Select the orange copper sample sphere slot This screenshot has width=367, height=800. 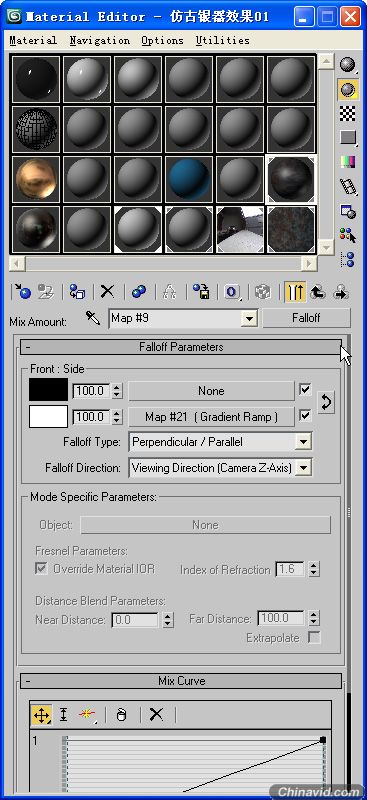tap(36, 179)
